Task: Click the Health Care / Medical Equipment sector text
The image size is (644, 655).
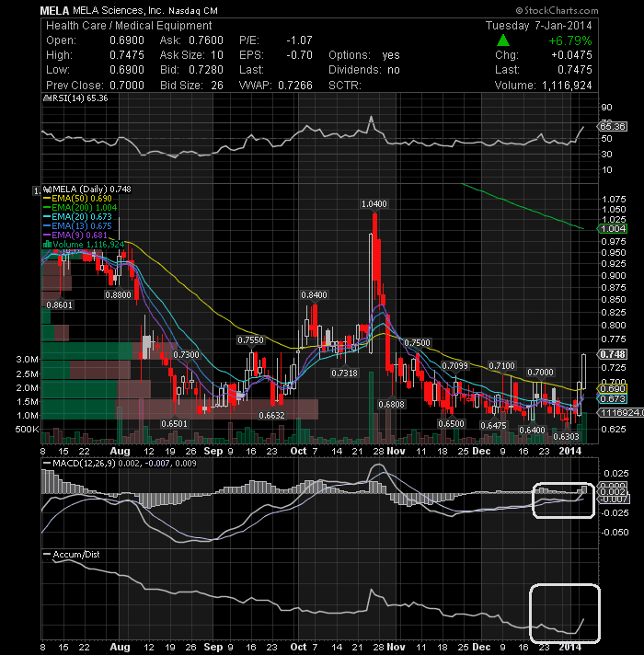Action: (129, 26)
